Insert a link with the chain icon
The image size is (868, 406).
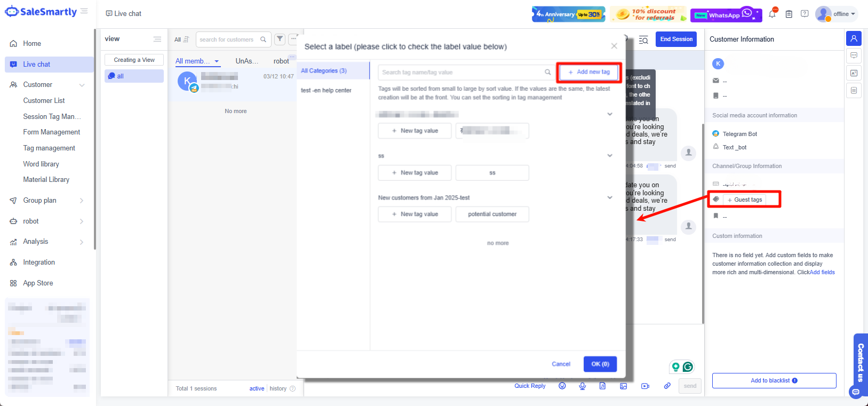click(667, 386)
